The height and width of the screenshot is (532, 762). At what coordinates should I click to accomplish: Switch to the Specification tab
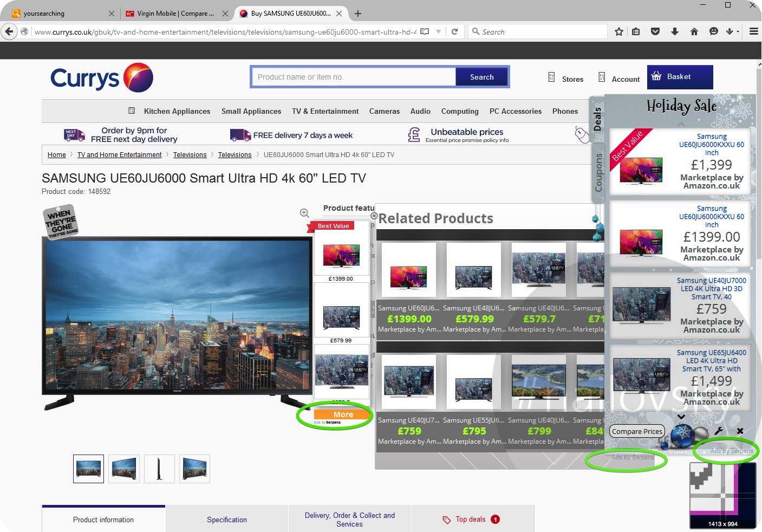pos(226,520)
